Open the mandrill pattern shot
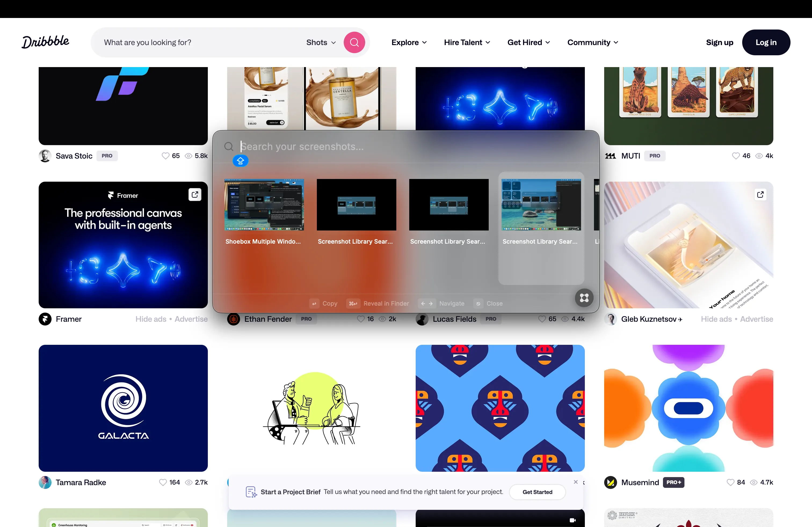Viewport: 812px width, 527px height. pyautogui.click(x=500, y=408)
